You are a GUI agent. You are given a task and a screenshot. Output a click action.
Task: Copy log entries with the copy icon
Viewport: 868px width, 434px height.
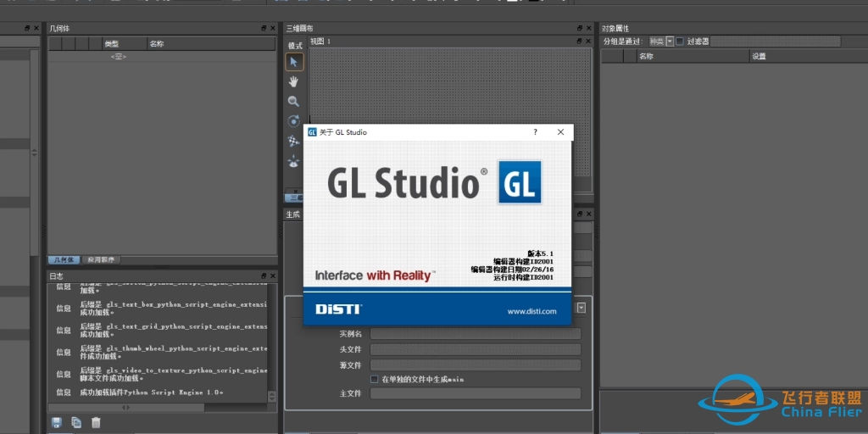(76, 423)
